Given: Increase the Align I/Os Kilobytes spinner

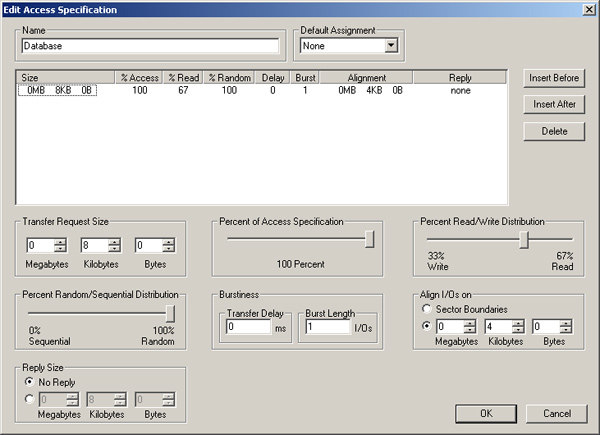Looking at the screenshot, I should pos(518,321).
